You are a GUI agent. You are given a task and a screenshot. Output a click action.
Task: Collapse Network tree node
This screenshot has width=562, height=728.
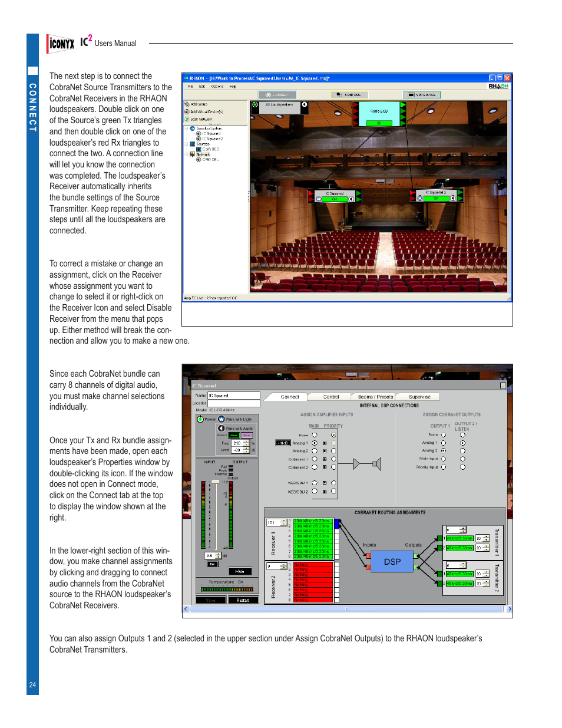coord(186,154)
